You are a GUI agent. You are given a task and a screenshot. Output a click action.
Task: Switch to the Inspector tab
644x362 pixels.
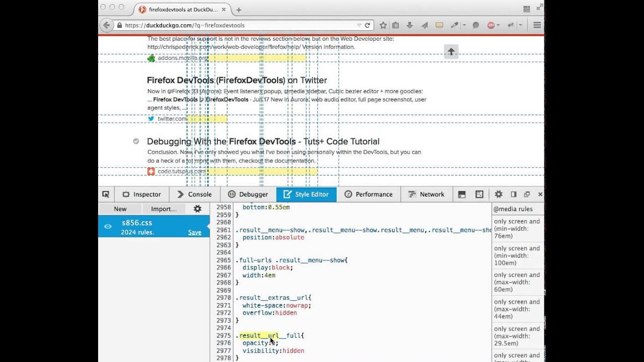click(x=141, y=194)
